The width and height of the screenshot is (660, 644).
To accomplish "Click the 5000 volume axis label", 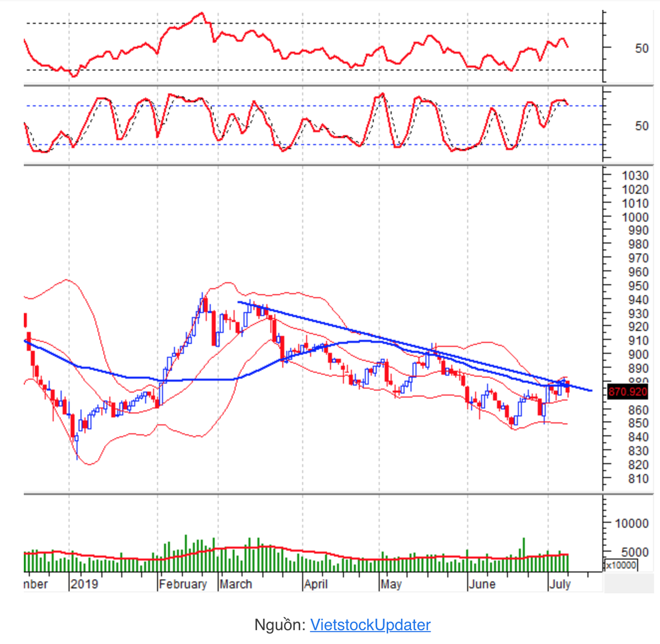I will point(635,552).
